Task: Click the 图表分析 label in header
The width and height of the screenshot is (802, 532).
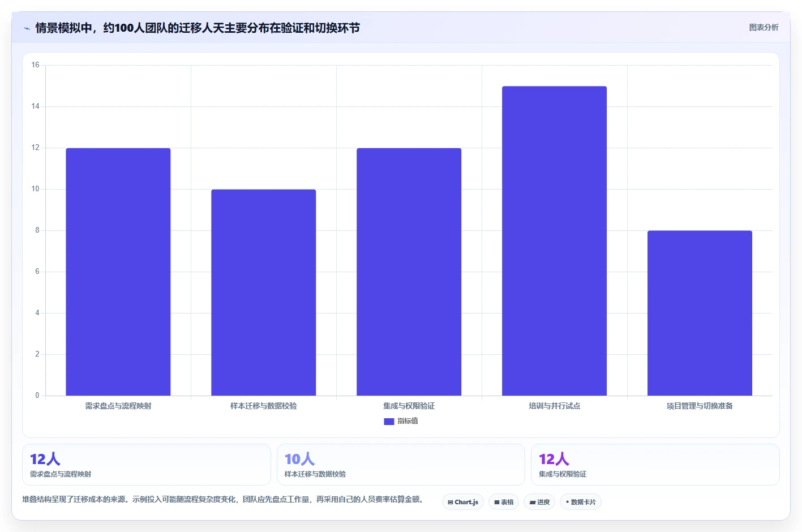Action: 764,27
